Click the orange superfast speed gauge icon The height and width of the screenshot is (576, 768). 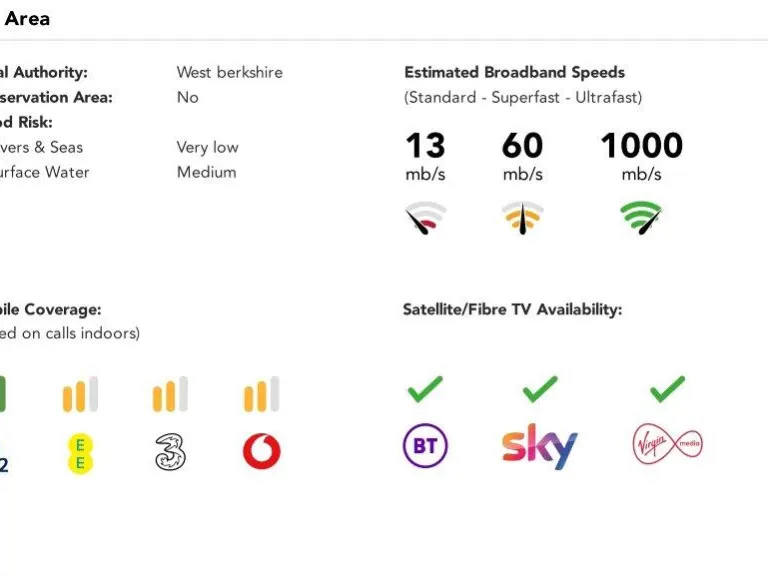(522, 217)
